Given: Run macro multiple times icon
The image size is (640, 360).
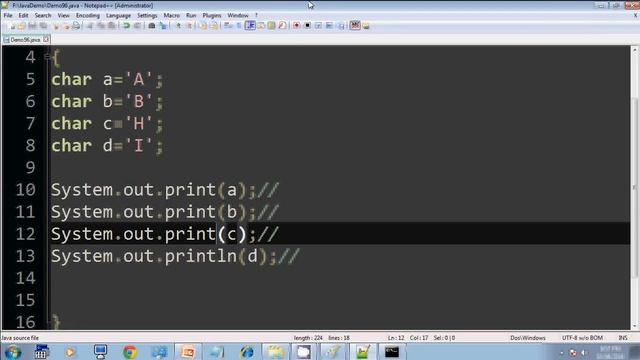Looking at the screenshot, I should point(330,26).
